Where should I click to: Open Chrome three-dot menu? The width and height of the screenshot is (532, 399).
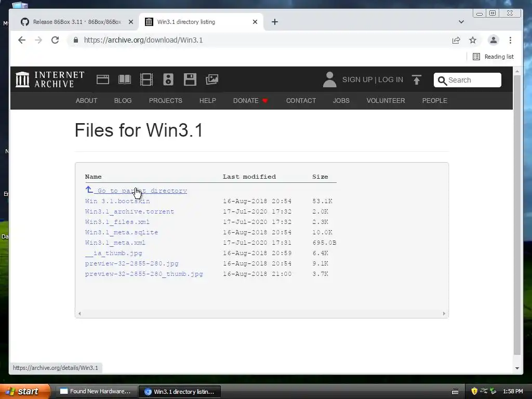510,40
